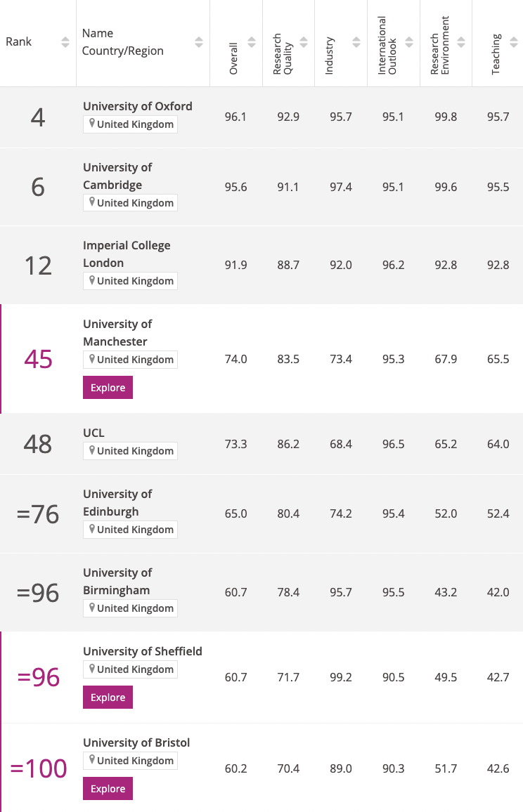This screenshot has height=812, width=523.
Task: Sort by International Outlook arrows
Action: (x=410, y=42)
